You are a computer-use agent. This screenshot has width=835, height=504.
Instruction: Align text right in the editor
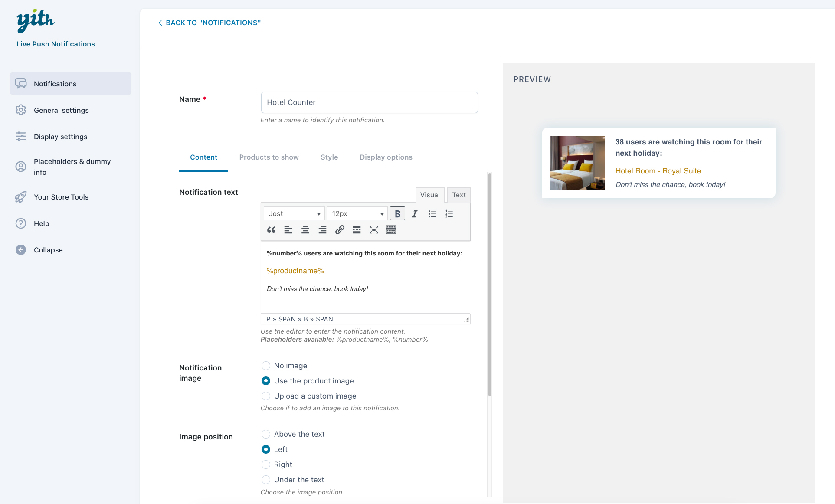(x=322, y=230)
